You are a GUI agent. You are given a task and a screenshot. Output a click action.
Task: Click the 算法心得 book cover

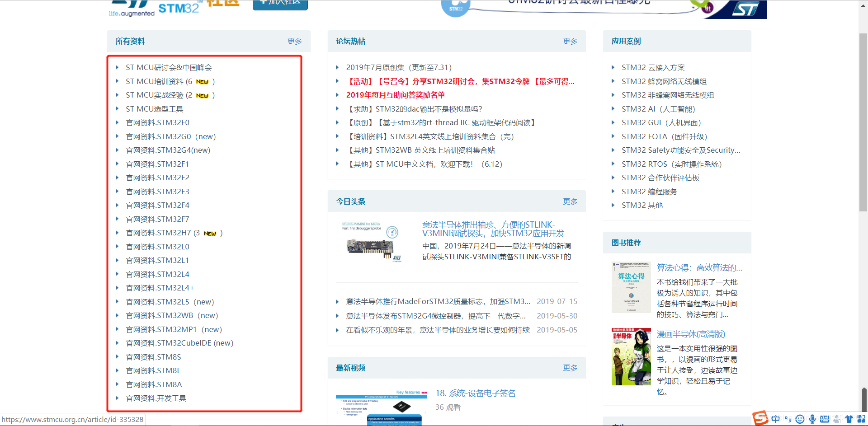pos(631,287)
